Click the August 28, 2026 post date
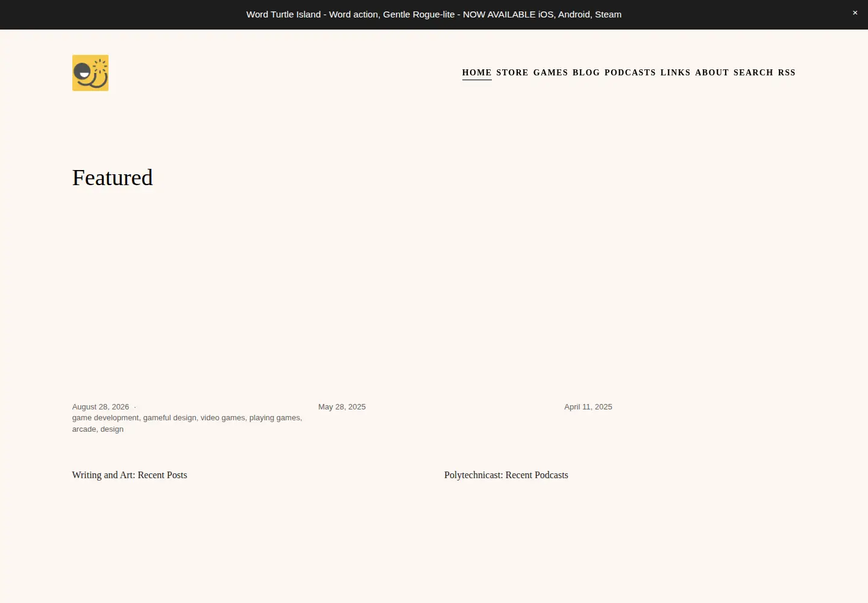868x603 pixels. 101,407
